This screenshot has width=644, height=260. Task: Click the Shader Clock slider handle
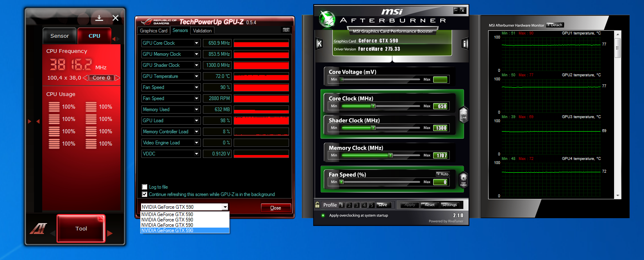(373, 128)
